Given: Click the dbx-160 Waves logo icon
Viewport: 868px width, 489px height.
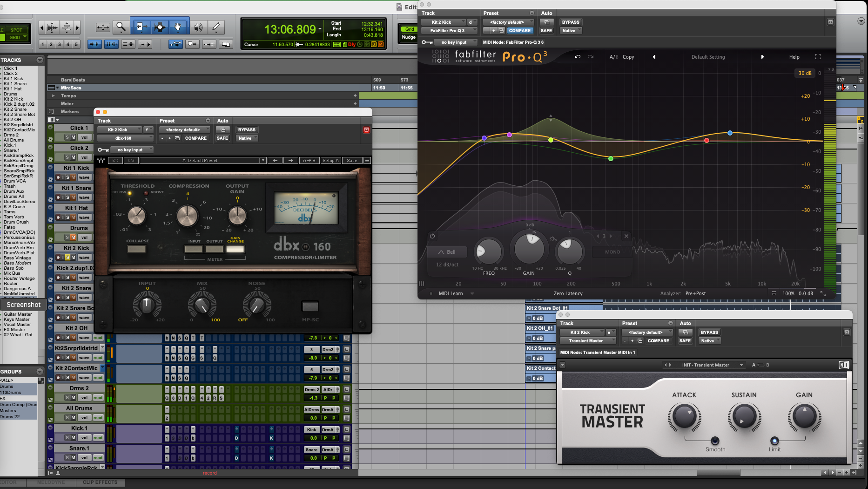Looking at the screenshot, I should coord(101,160).
